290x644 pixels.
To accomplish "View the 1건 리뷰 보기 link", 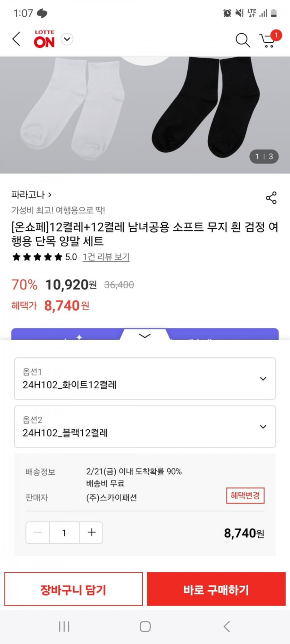I will click(x=106, y=257).
